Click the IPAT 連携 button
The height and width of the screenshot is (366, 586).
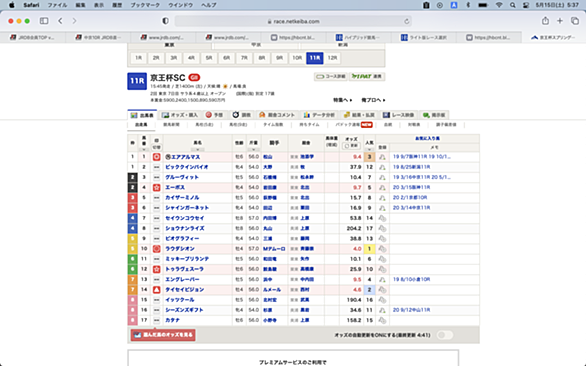(367, 77)
